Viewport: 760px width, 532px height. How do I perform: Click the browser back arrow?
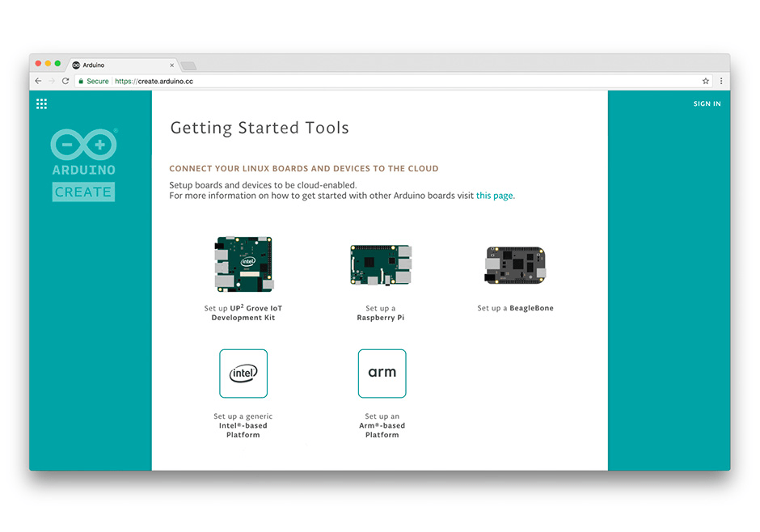pos(38,81)
